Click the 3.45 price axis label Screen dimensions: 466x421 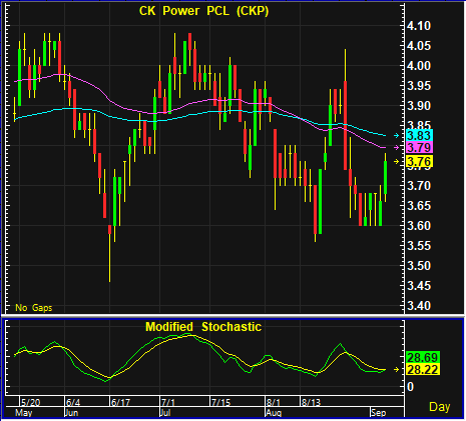(x=419, y=286)
